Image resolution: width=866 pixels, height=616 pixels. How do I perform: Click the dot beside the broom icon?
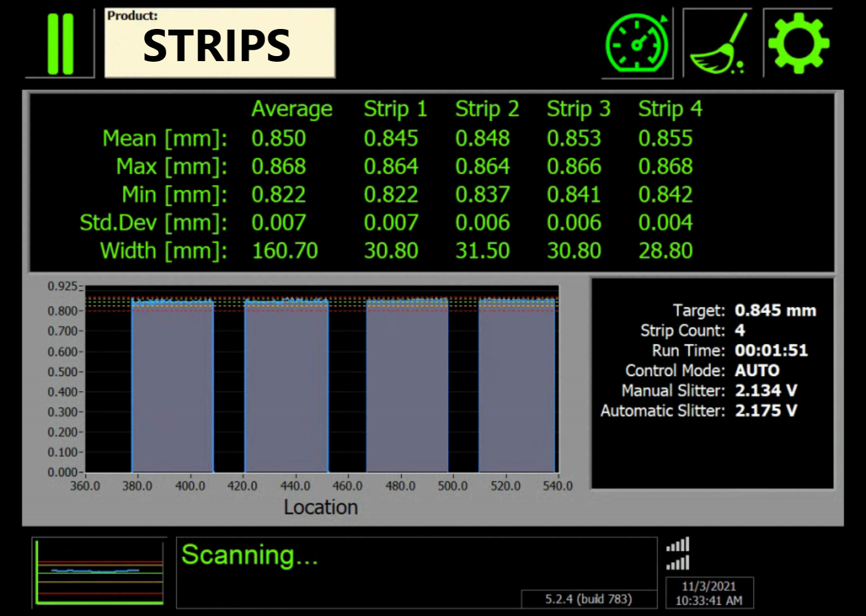click(x=741, y=64)
